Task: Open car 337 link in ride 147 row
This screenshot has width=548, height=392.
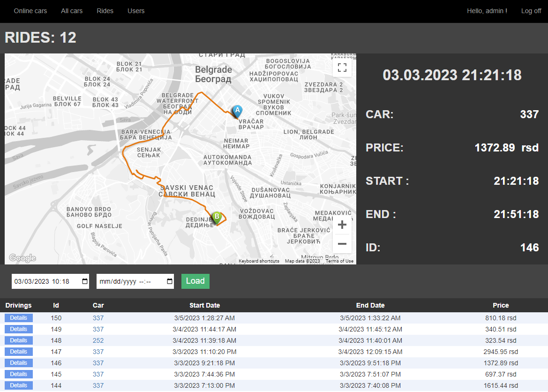Action: [x=98, y=351]
